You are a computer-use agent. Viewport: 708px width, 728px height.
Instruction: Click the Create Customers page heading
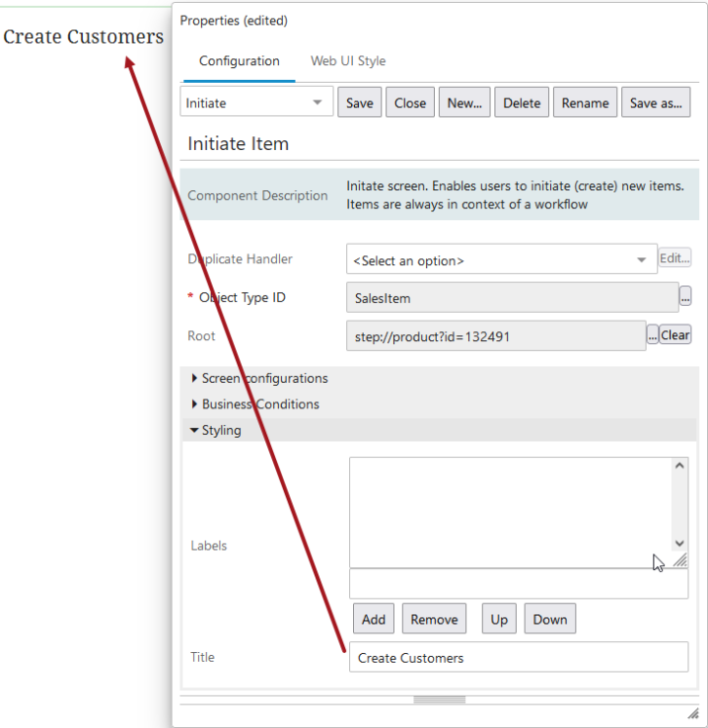point(84,36)
